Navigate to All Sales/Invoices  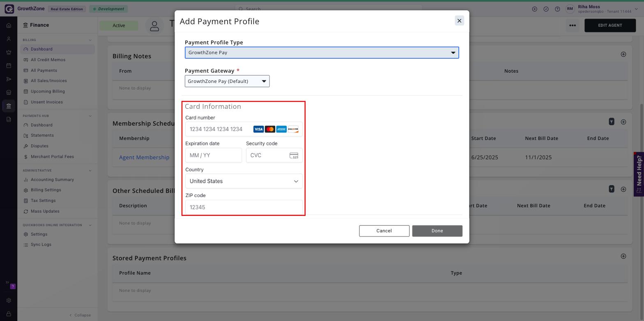point(48,81)
